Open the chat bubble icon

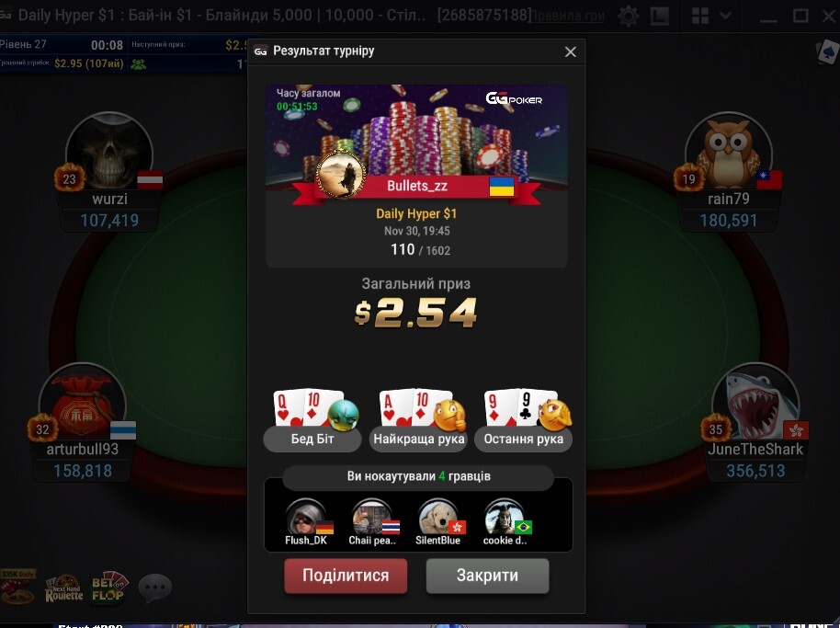coord(154,588)
